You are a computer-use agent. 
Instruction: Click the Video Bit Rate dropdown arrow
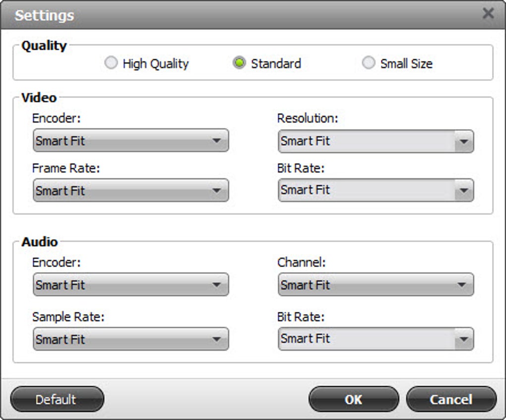click(464, 191)
